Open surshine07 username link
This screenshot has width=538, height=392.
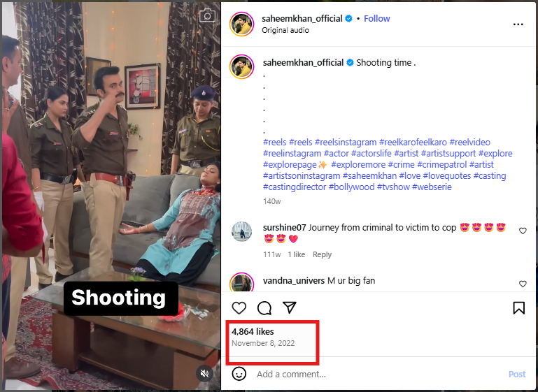click(284, 228)
